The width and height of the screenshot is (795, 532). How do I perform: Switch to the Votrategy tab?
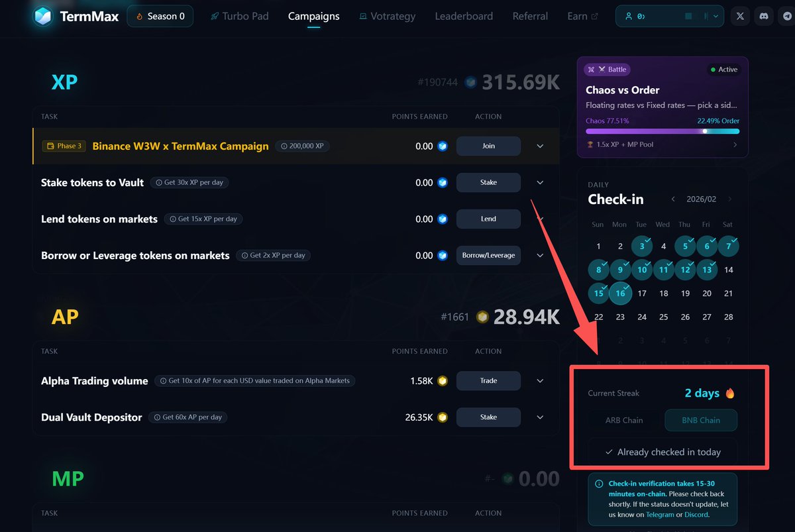click(387, 16)
